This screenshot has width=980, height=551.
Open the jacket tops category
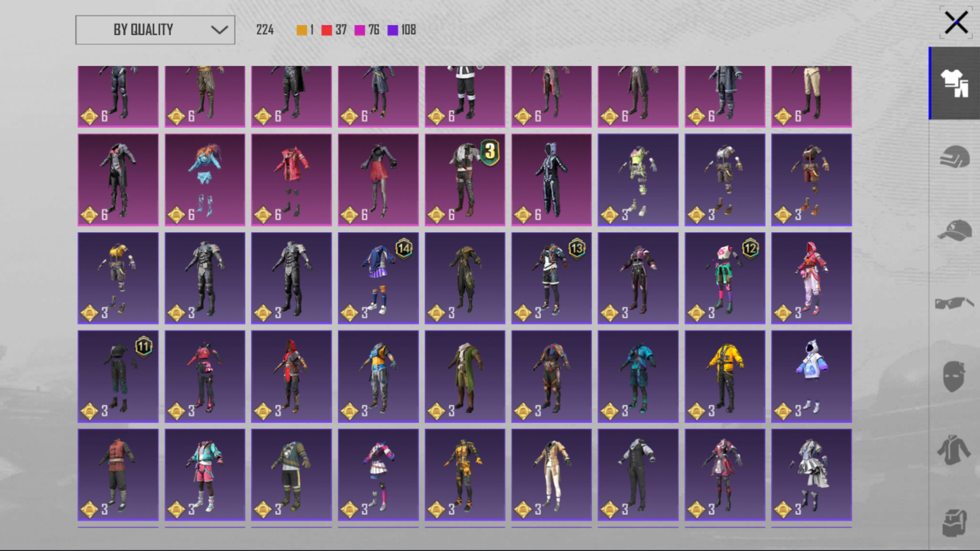[x=953, y=450]
